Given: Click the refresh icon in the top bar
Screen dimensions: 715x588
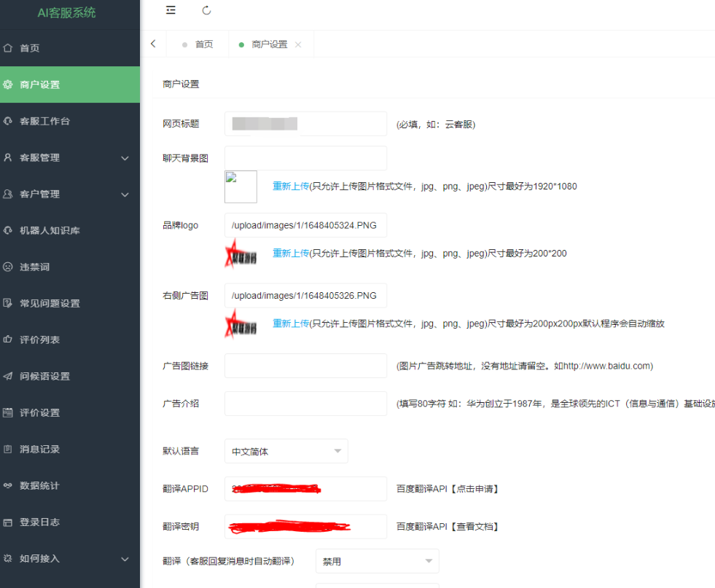Looking at the screenshot, I should click(206, 10).
